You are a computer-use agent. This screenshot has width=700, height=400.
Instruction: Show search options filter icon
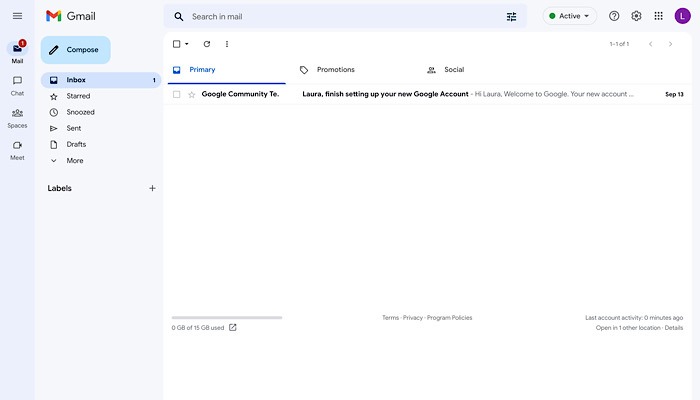point(511,17)
